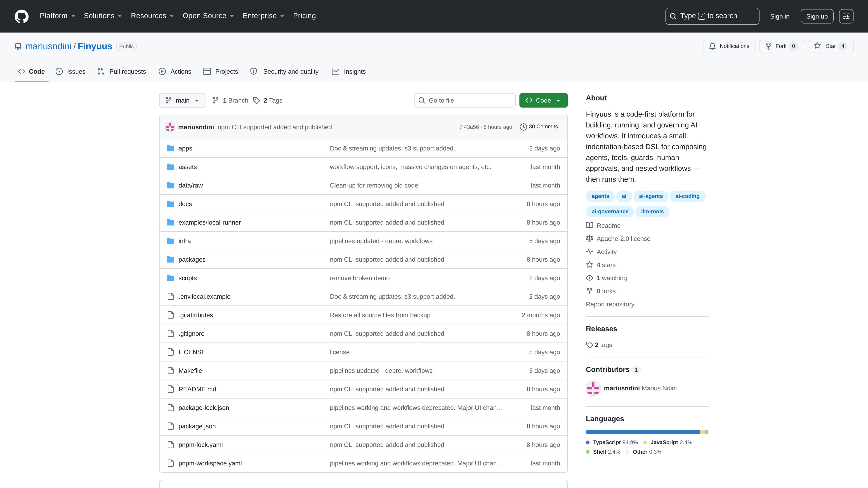Viewport: 868px width, 488px height.
Task: Select the llm-tools topic tag
Action: click(652, 211)
